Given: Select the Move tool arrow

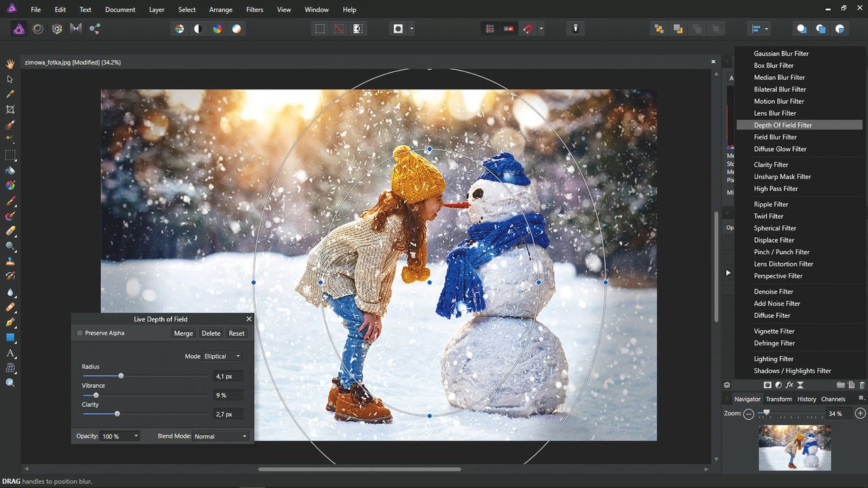Looking at the screenshot, I should tap(10, 79).
